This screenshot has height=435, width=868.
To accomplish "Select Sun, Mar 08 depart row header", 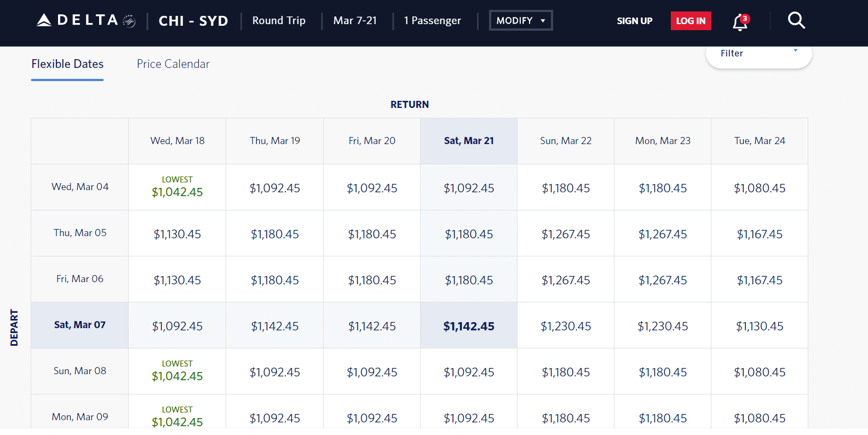I will click(x=80, y=371).
